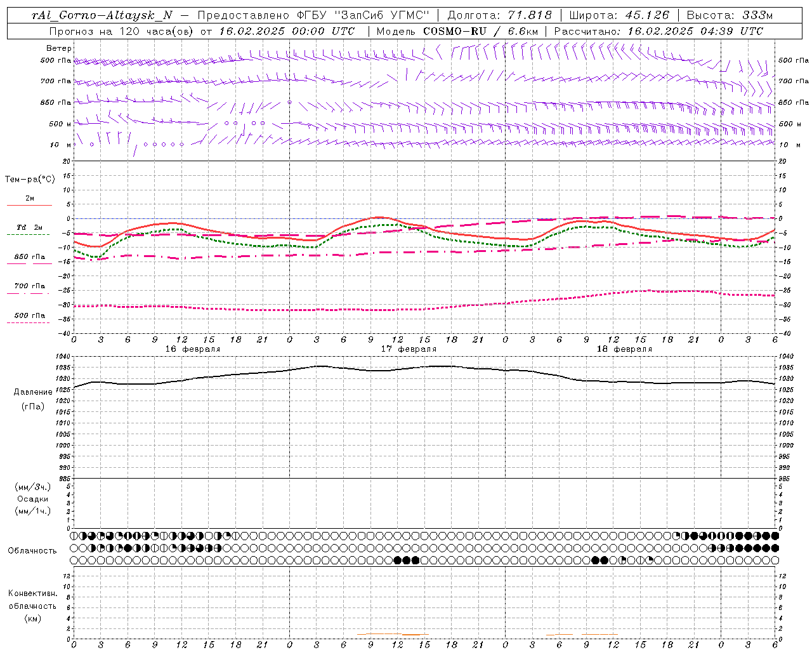Screen dimensions: 812x650
Task: Click the (мм/3ч.) precipitation unit label
Action: (33, 487)
